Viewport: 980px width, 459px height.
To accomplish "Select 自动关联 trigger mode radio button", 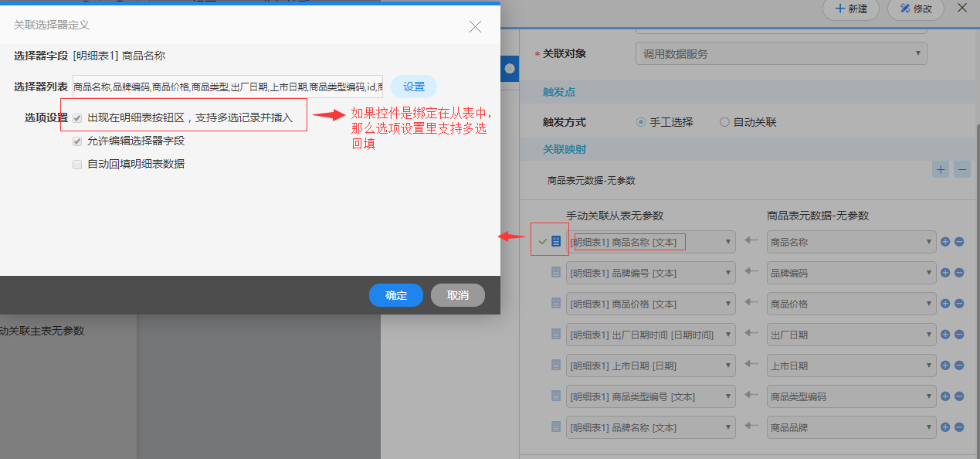I will tap(724, 122).
